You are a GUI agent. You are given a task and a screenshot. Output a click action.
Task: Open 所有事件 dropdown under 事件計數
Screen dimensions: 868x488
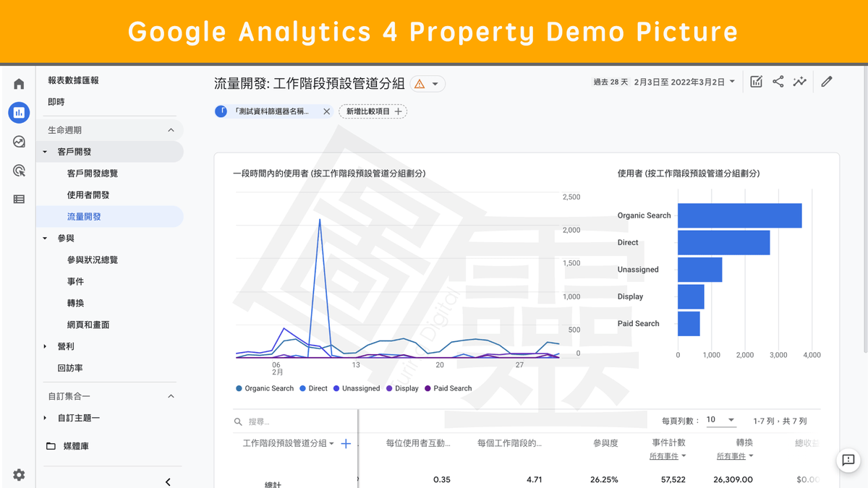click(x=668, y=456)
